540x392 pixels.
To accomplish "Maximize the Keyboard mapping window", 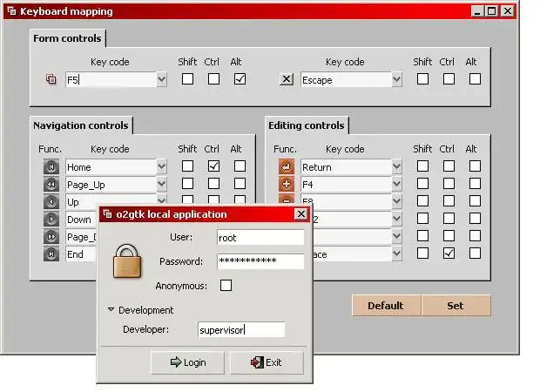I will (x=492, y=11).
